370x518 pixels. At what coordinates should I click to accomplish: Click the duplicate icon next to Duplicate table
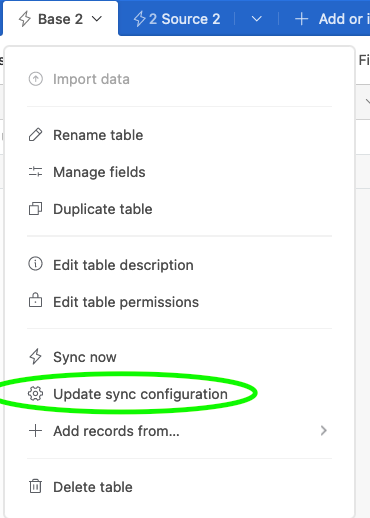coord(35,209)
